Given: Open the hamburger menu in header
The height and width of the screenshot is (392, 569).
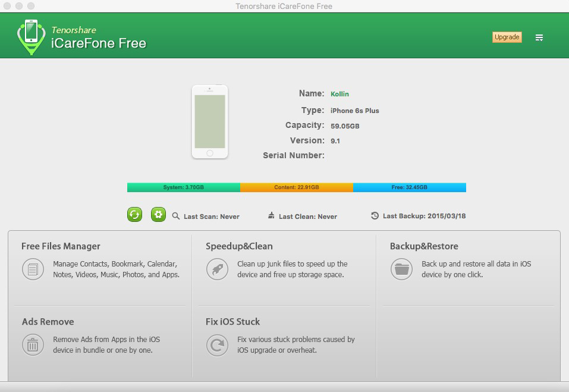Looking at the screenshot, I should click(x=539, y=37).
